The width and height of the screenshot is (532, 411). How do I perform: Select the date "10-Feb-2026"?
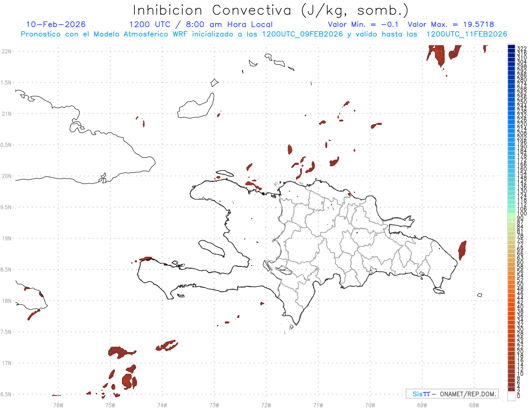pyautogui.click(x=56, y=24)
